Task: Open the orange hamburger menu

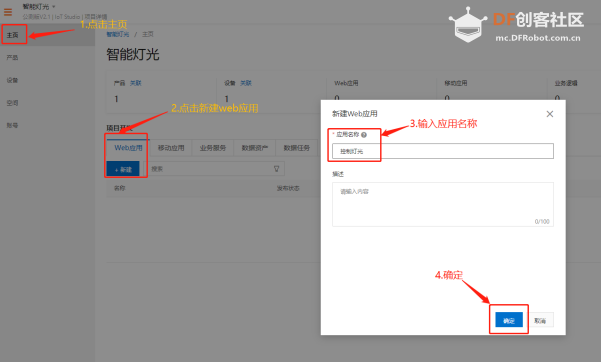Action: point(8,12)
